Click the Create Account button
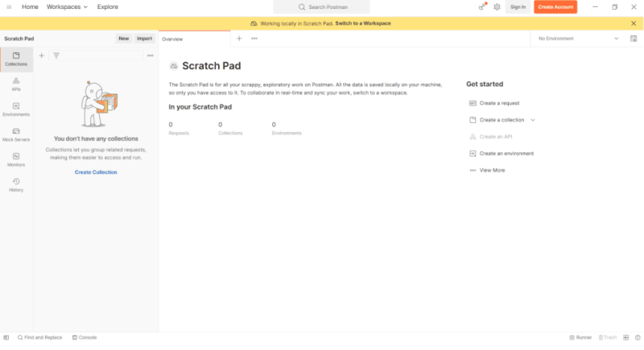 pos(555,6)
